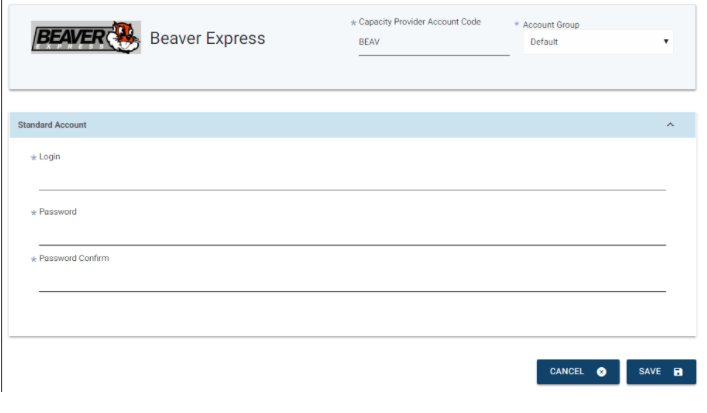Click the Login field label
Screen dimensions: 707x413
pyautogui.click(x=50, y=157)
